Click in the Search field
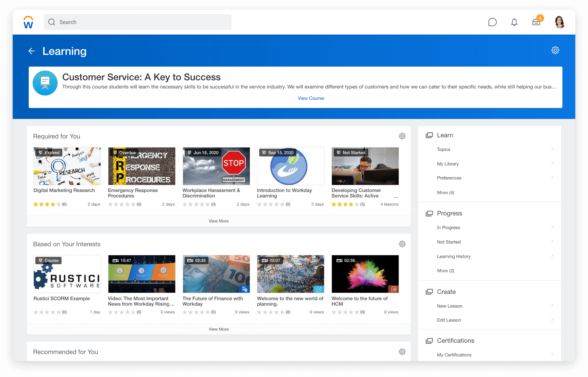 point(137,22)
